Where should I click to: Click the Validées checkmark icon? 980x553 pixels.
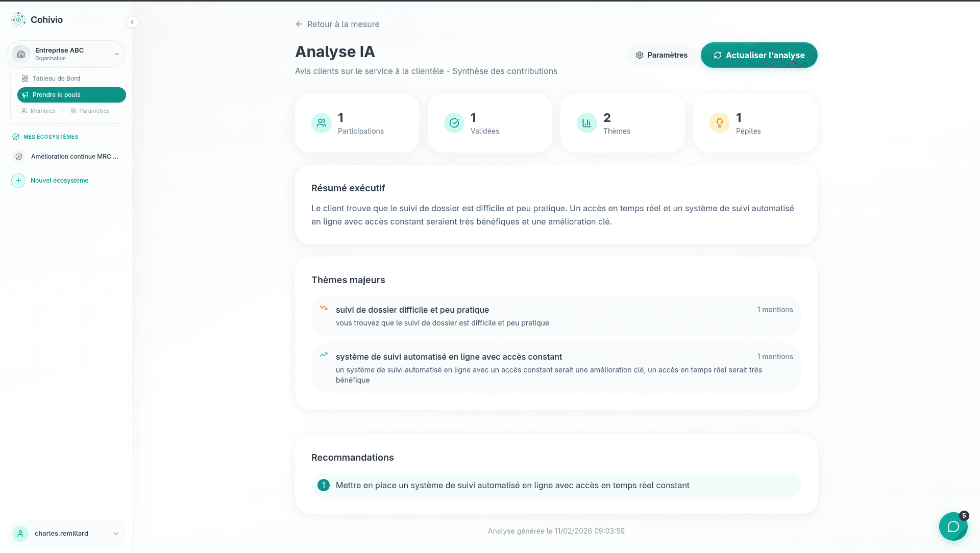pyautogui.click(x=454, y=123)
